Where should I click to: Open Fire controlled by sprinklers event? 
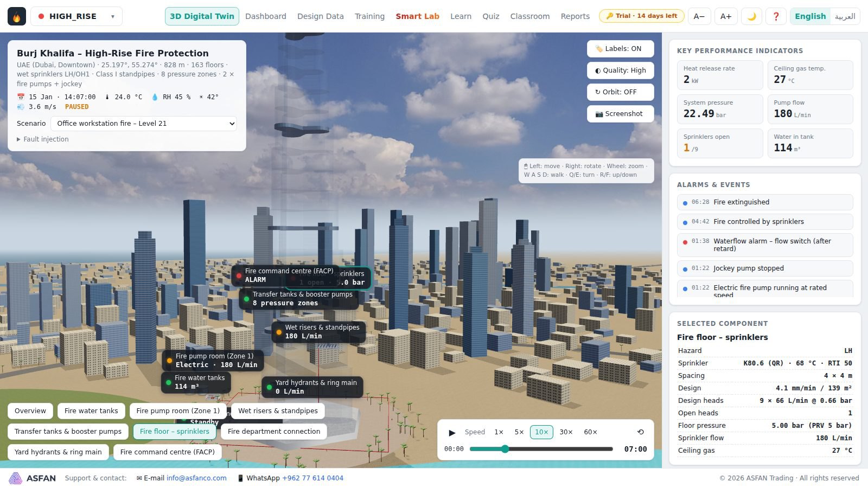(x=765, y=222)
